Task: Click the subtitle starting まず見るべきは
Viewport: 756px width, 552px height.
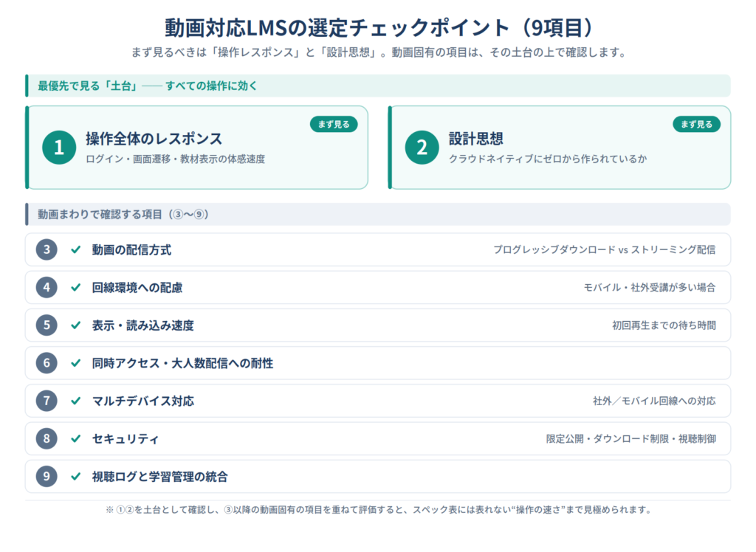Action: click(x=379, y=52)
